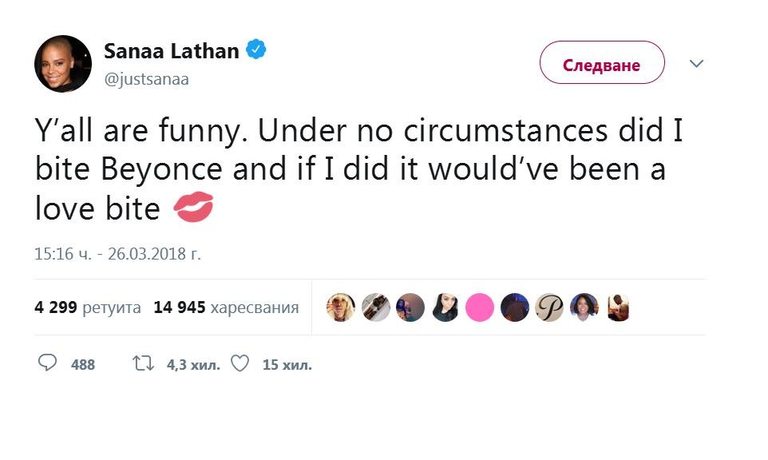Click the red lips emoji in tweet
This screenshot has height=460, width=768.
pos(193,209)
